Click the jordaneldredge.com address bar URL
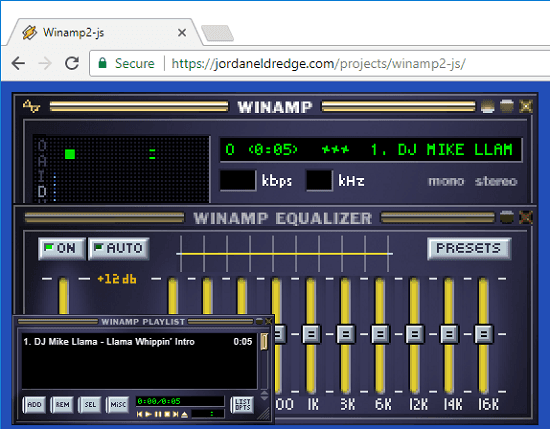The image size is (550, 429). tap(318, 63)
